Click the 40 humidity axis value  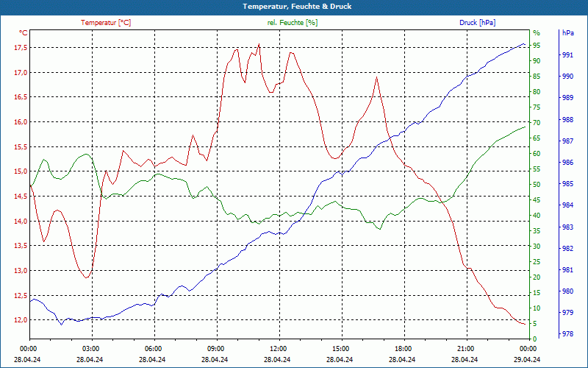point(537,216)
